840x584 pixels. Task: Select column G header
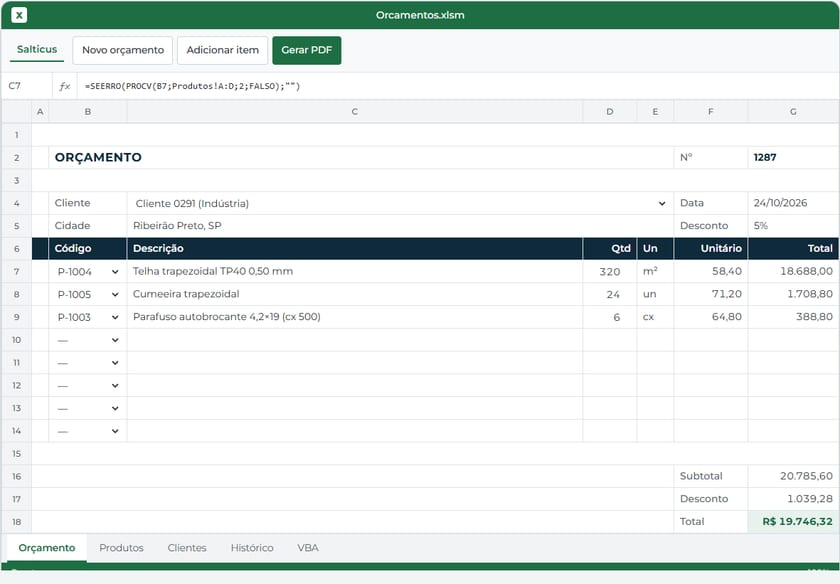[793, 111]
